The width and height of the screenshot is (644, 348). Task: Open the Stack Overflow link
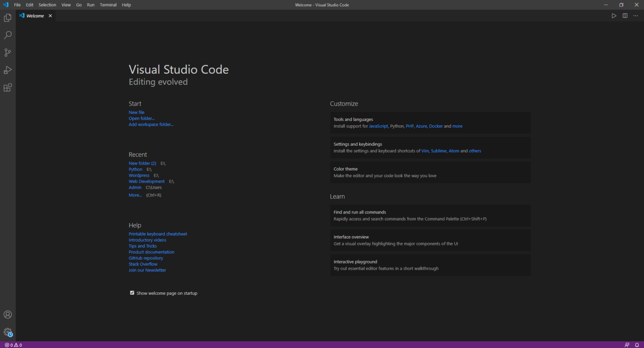coord(143,264)
